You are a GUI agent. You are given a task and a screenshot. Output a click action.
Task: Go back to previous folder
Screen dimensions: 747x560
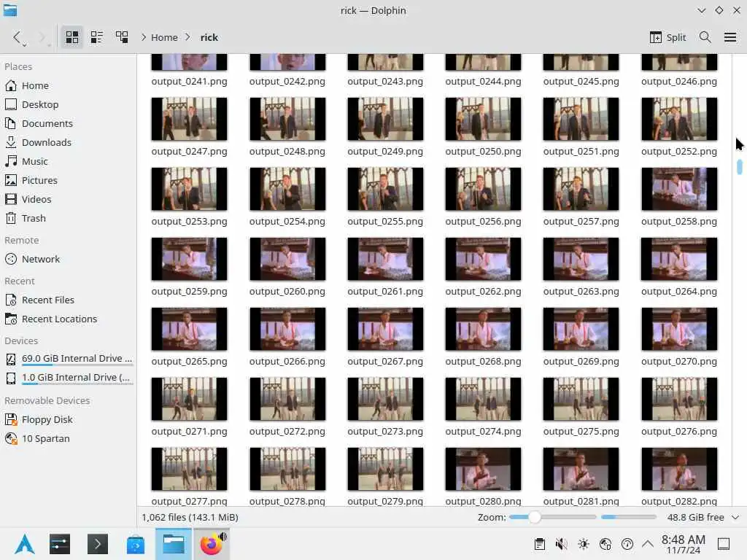point(18,37)
